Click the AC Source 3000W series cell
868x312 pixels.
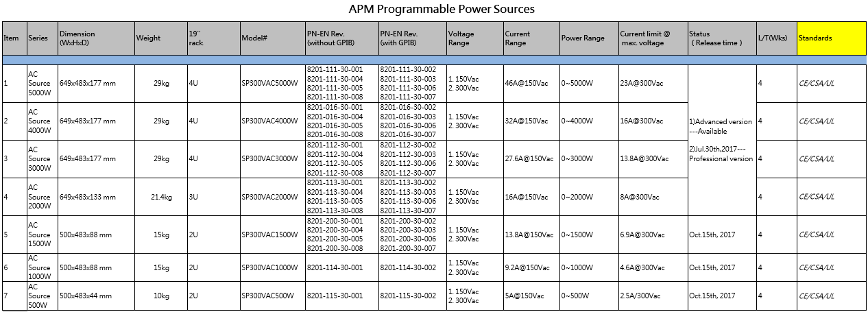point(42,159)
